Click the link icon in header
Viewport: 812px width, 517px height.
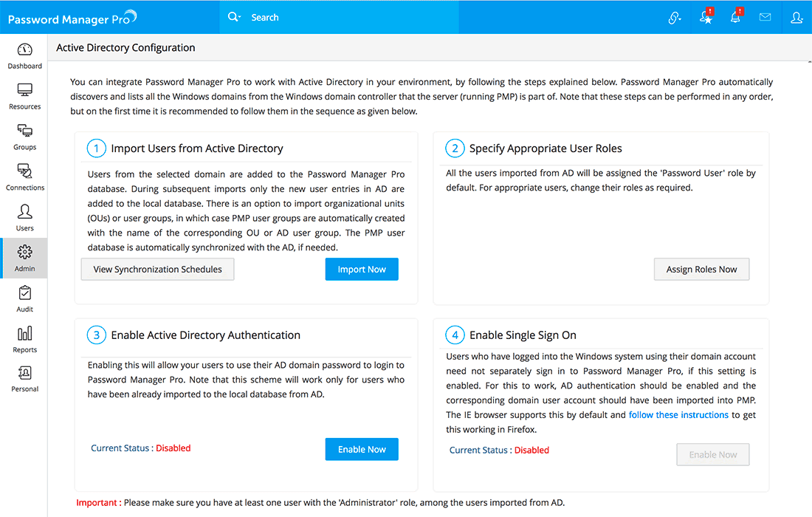(x=675, y=18)
